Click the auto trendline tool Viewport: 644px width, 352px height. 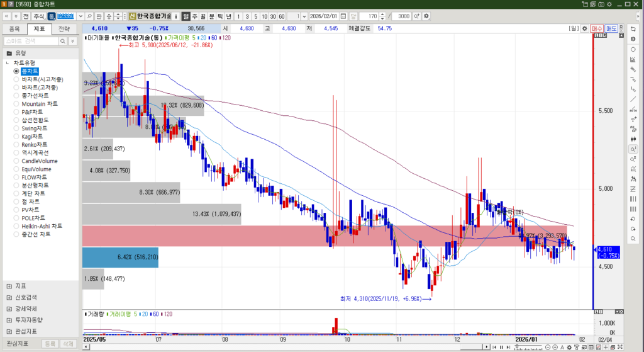tap(633, 110)
